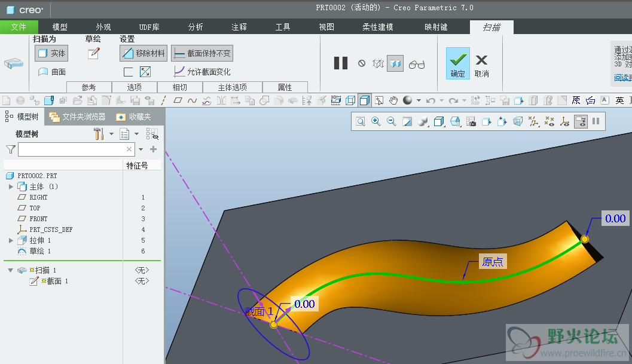Select the 实体 (solid) sweep option

[x=51, y=53]
